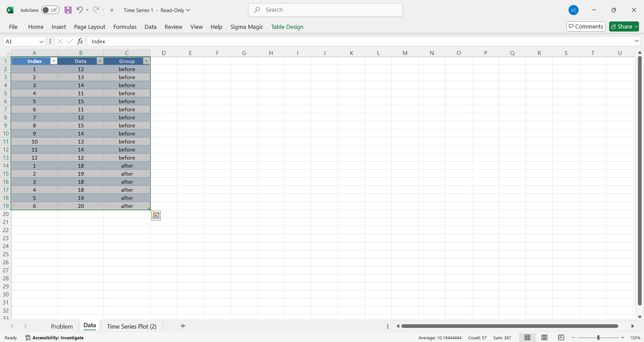Click the Cancel entry X icon
The image size is (644, 342).
click(60, 41)
